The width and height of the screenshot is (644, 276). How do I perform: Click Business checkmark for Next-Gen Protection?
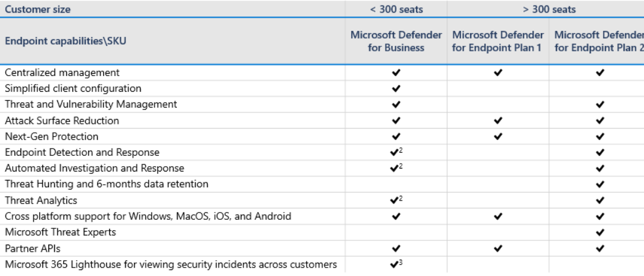pos(396,136)
